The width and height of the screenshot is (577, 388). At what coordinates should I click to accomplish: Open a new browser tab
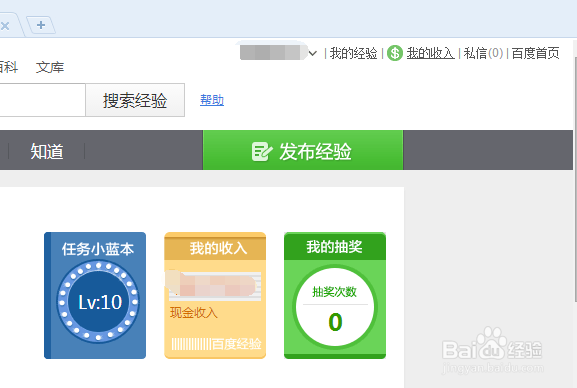click(x=41, y=25)
